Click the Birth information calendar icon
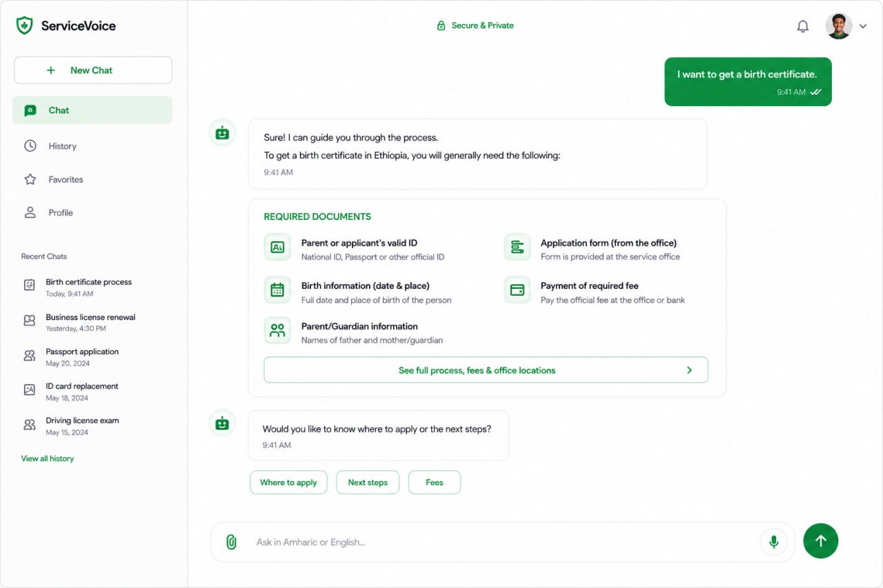This screenshot has height=588, width=883. click(x=277, y=290)
